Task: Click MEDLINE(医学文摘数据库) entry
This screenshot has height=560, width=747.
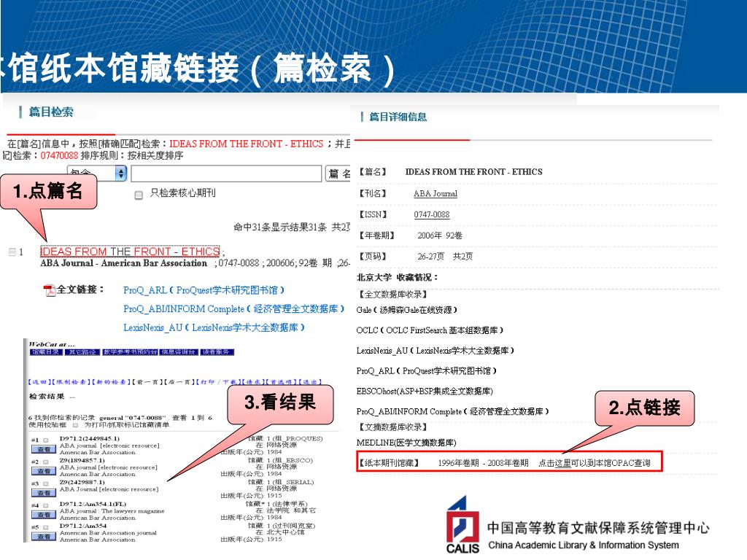Action: [x=406, y=443]
